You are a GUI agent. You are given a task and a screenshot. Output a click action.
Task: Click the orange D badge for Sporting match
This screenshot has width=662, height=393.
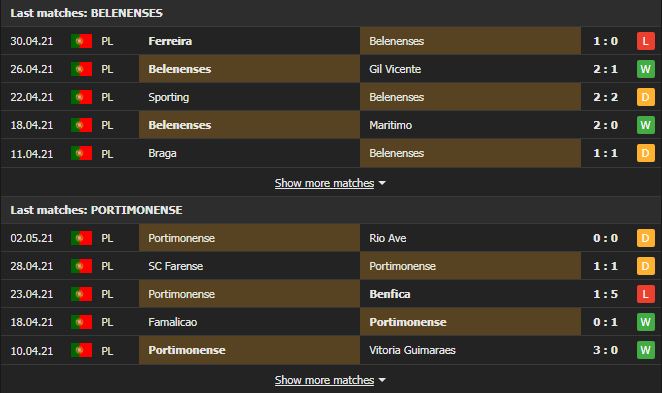click(646, 97)
